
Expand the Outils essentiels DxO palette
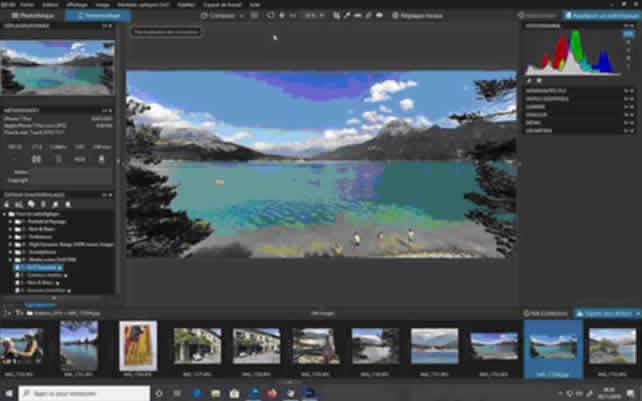(x=579, y=99)
